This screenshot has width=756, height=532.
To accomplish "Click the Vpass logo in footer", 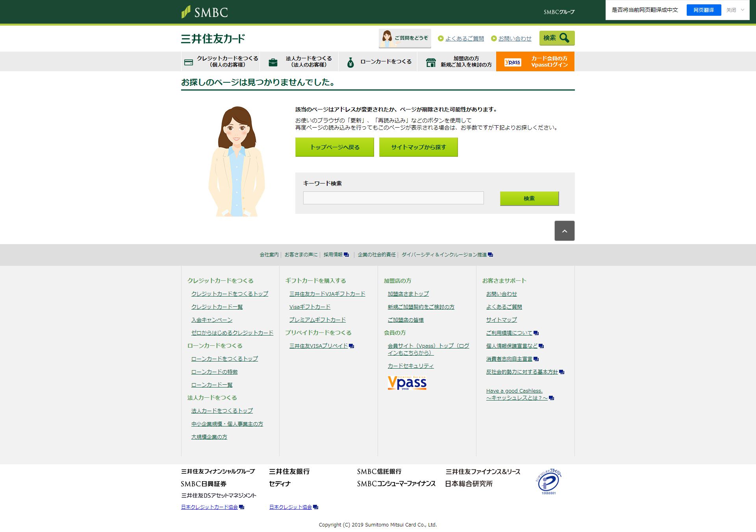I will point(407,383).
